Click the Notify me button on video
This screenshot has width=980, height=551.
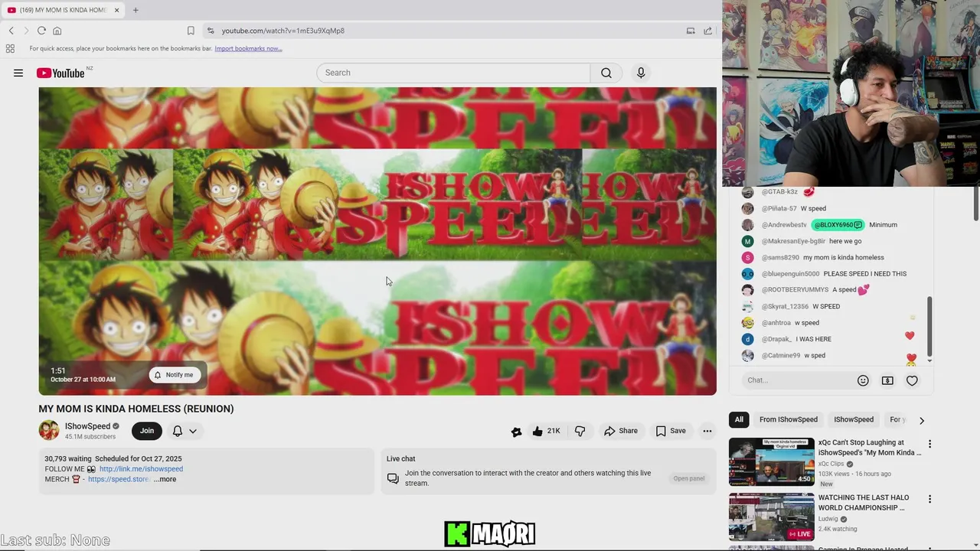pyautogui.click(x=175, y=375)
